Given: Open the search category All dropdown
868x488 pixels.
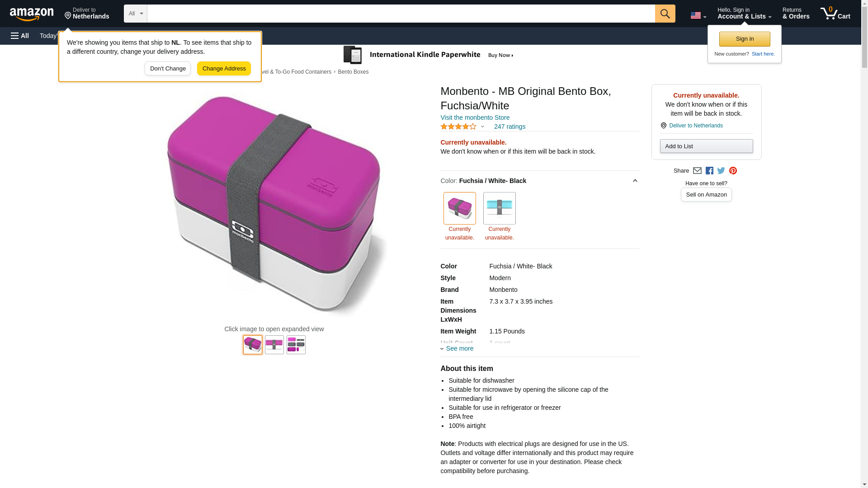Looking at the screenshot, I should (x=135, y=14).
